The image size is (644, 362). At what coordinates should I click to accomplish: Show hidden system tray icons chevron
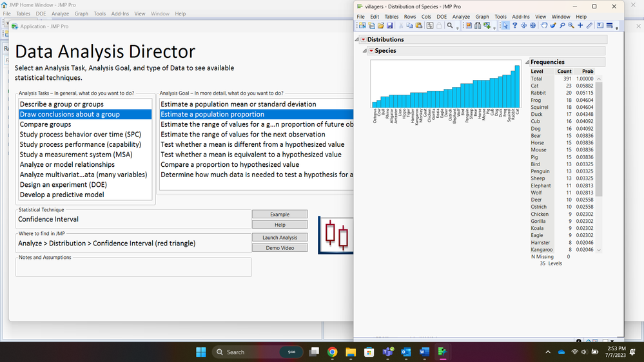pyautogui.click(x=548, y=352)
